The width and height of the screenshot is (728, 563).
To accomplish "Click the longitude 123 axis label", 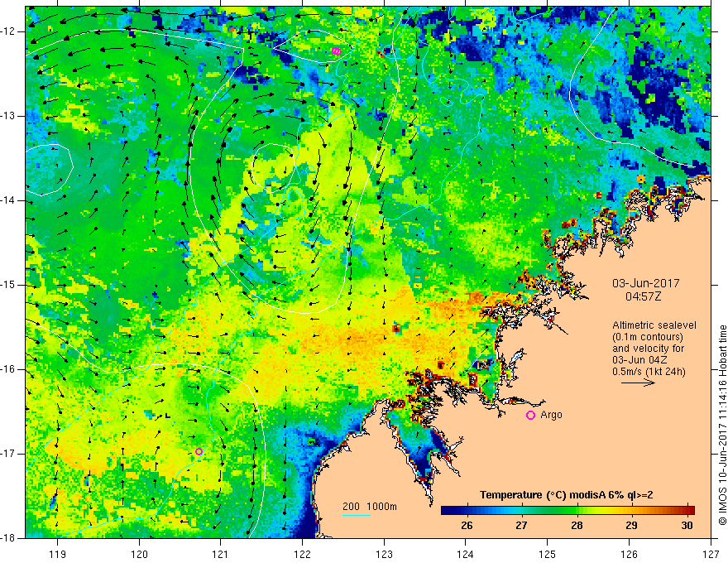I will 384,554.
